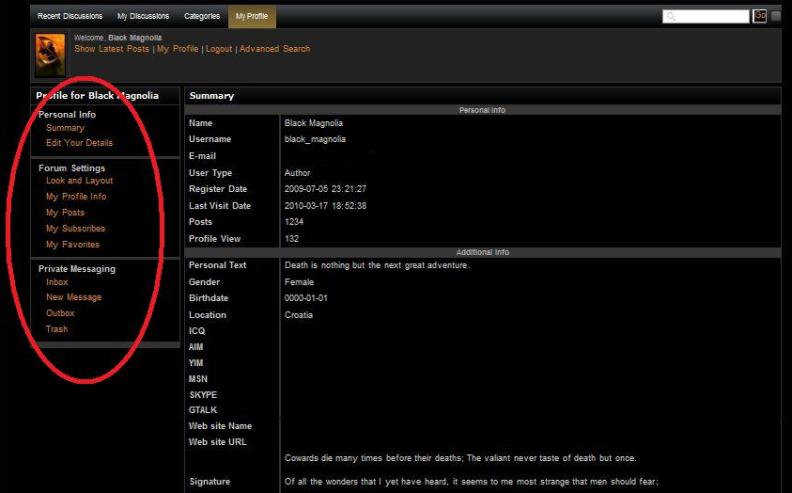Open My Favorites in the sidebar

(x=73, y=245)
